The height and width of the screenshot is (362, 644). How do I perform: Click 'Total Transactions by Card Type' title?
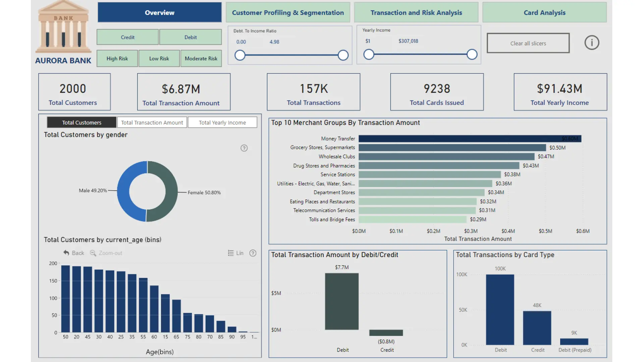(x=505, y=255)
